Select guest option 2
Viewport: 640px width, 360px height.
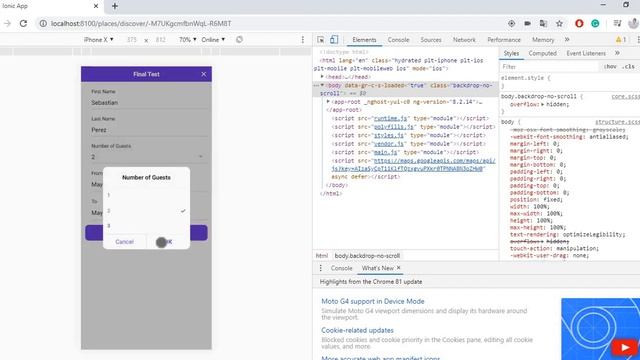point(146,211)
